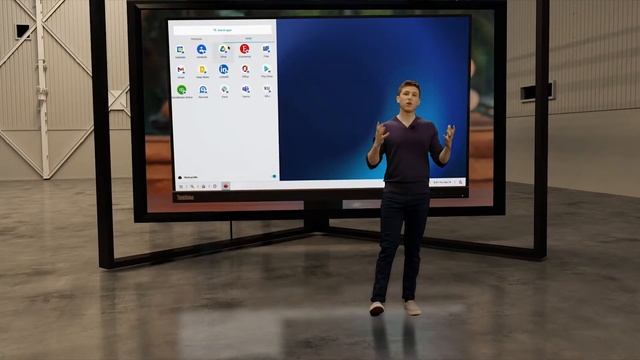Open the red circular E app icon

coord(244,49)
